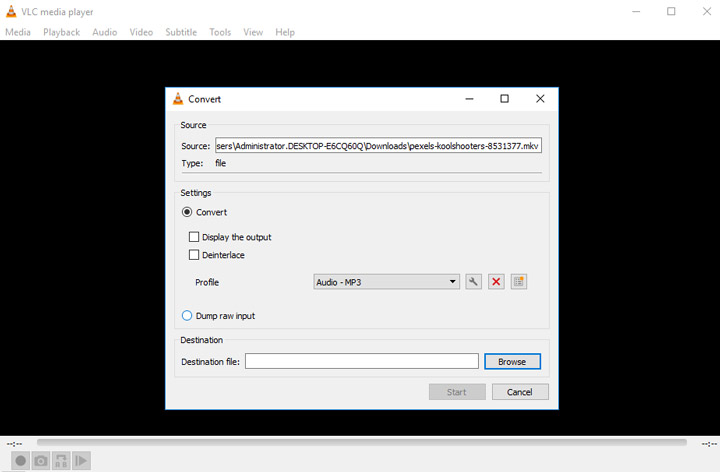
Task: Open the Video menu
Action: coord(141,32)
